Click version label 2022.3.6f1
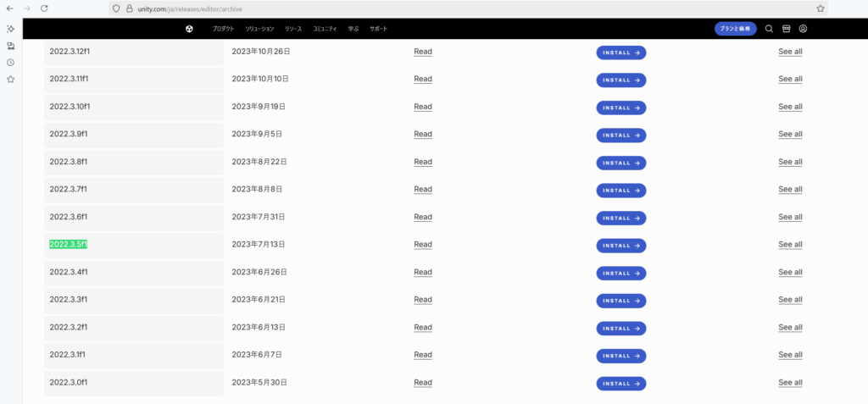 coord(68,216)
